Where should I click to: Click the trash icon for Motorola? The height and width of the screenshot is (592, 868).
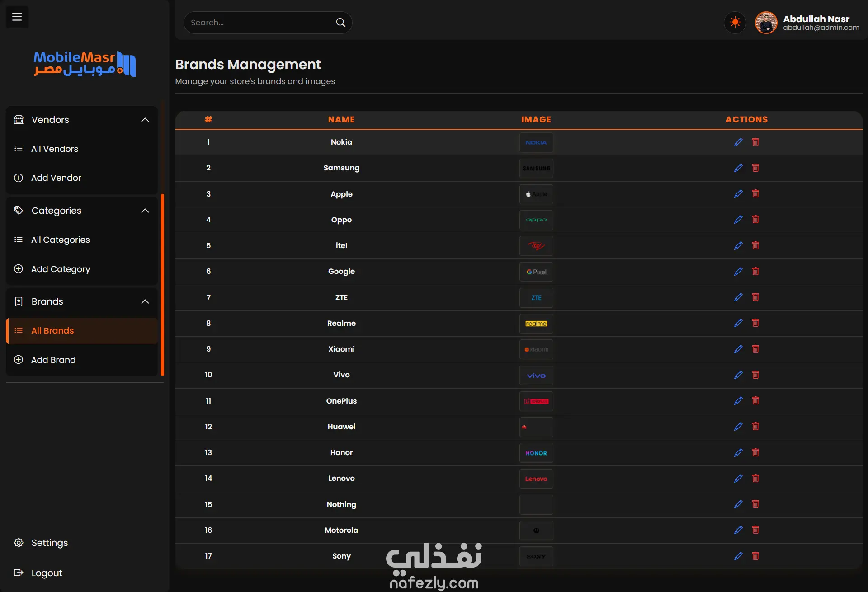(x=755, y=530)
